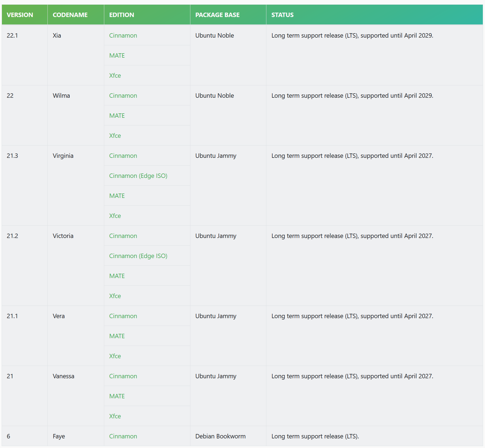
Task: Open Cinnamon (Edge ISO) link for Virginia 21.3
Action: tap(138, 176)
